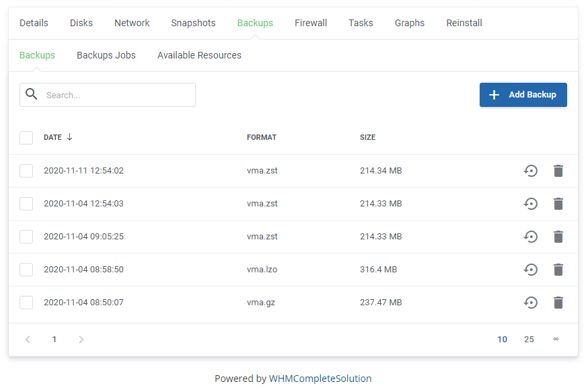The width and height of the screenshot is (588, 390).
Task: Open the Backups Jobs sub-tab
Action: (x=106, y=55)
